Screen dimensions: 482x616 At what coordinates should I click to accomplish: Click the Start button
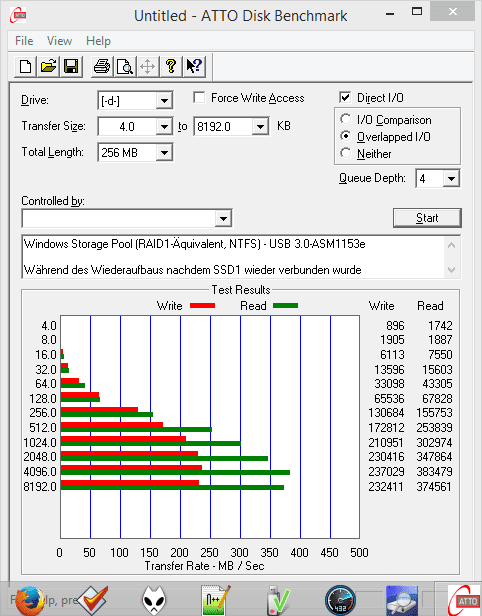[427, 218]
